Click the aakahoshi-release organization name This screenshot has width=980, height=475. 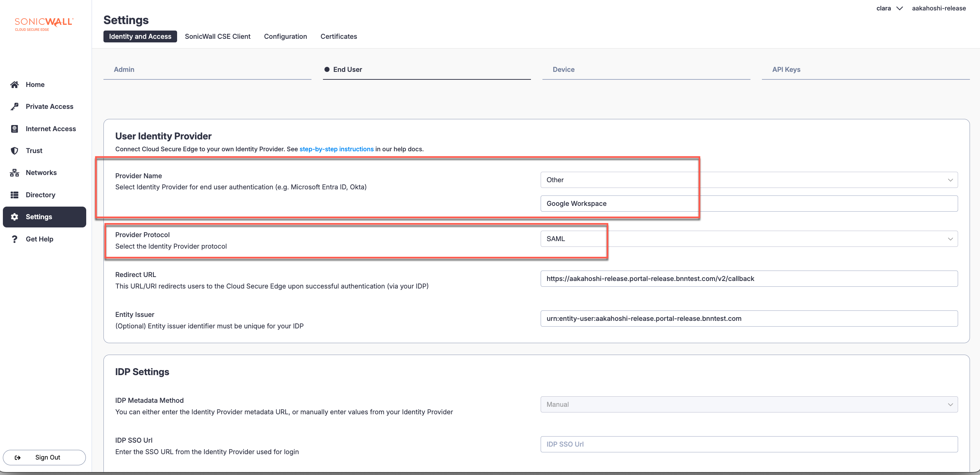pos(939,8)
